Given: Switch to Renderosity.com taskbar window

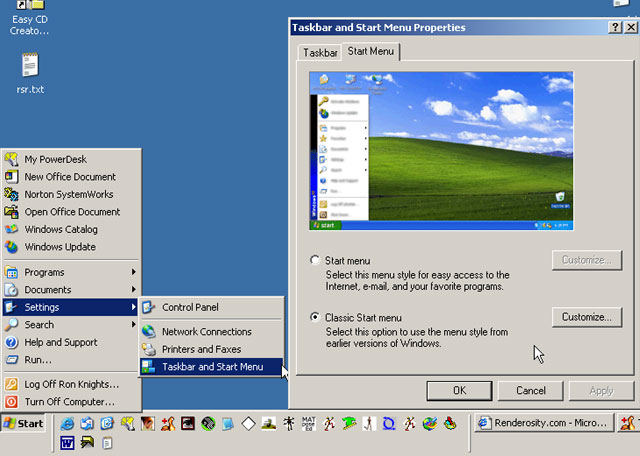Looking at the screenshot, I should 544,423.
